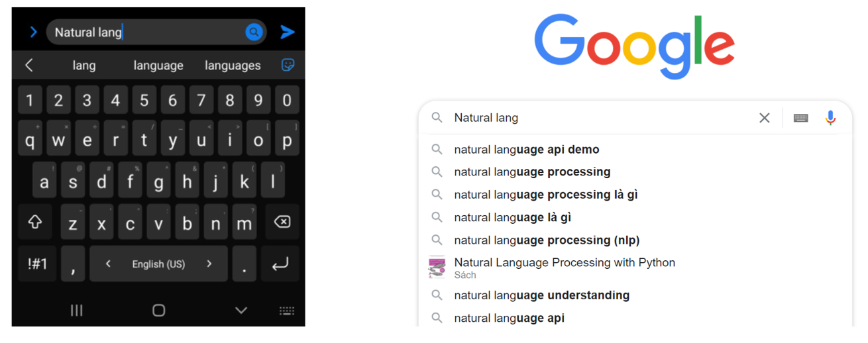
Task: Open the sticker emoji icon on keyboard
Action: click(x=288, y=65)
